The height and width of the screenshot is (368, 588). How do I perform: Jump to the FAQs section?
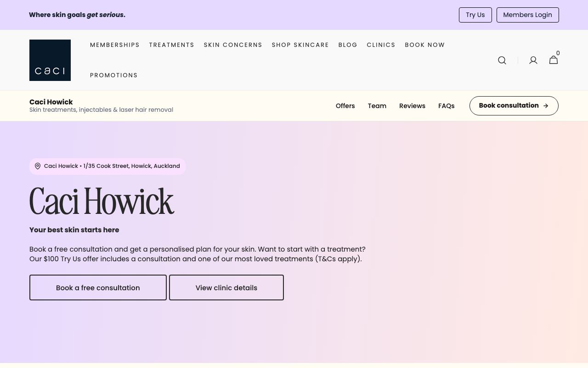(447, 106)
